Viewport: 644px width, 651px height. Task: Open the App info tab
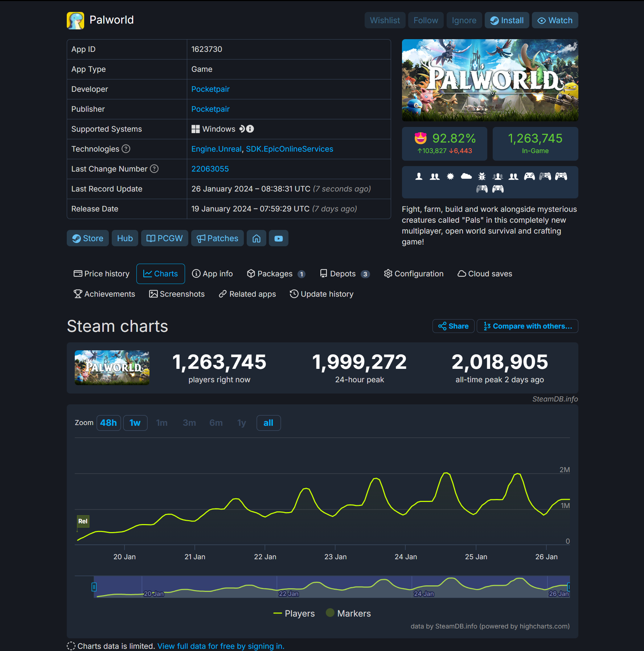click(212, 274)
